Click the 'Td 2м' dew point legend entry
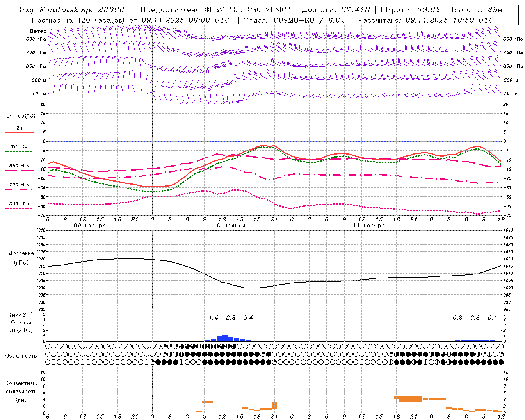 pos(19,147)
